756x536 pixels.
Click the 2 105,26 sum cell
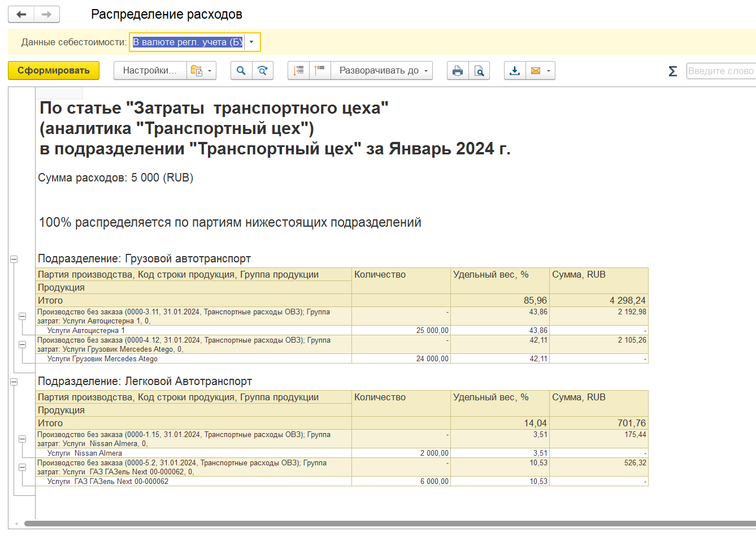click(x=599, y=344)
